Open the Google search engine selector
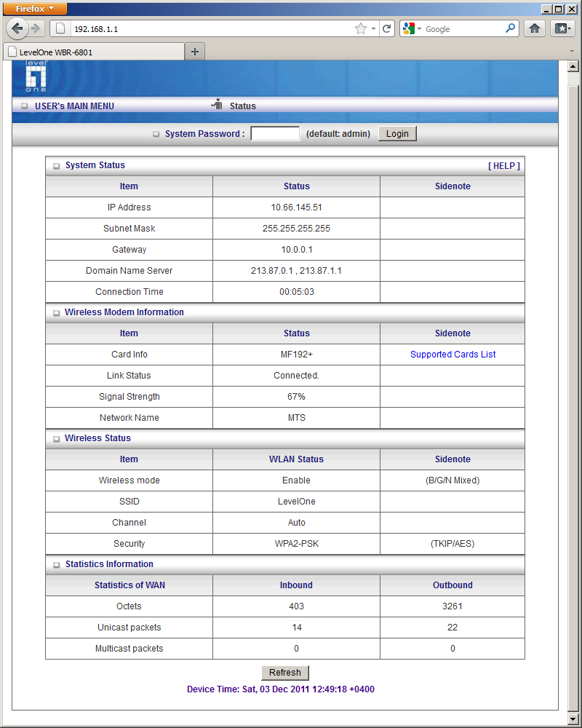The height and width of the screenshot is (728, 582). click(412, 29)
